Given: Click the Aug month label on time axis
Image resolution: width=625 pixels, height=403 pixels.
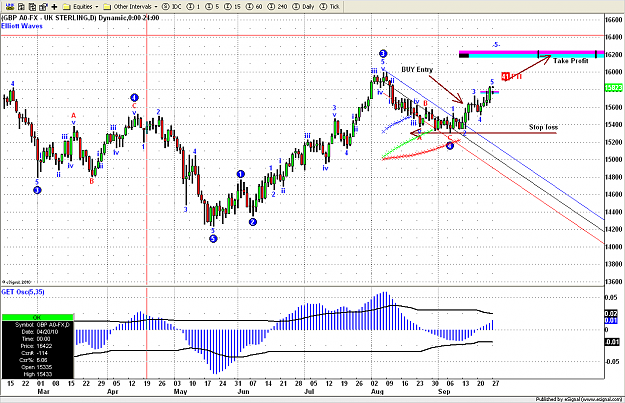Looking at the screenshot, I should [x=377, y=392].
